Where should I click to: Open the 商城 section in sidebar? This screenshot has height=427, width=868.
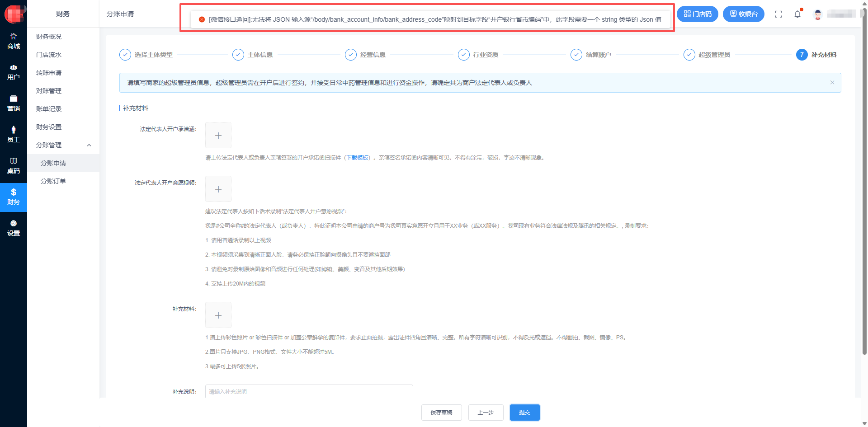tap(14, 41)
